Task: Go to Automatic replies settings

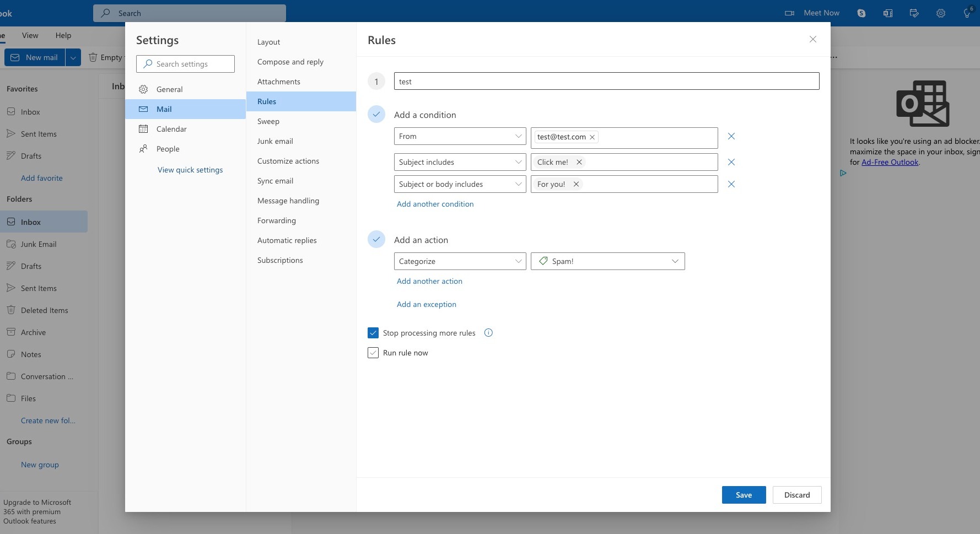Action: pos(287,240)
